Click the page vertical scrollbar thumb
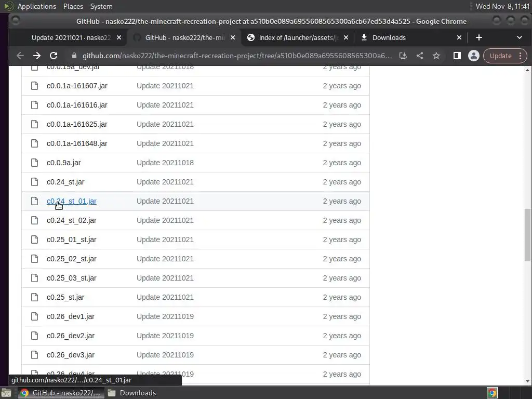Image resolution: width=532 pixels, height=399 pixels. pyautogui.click(x=527, y=235)
